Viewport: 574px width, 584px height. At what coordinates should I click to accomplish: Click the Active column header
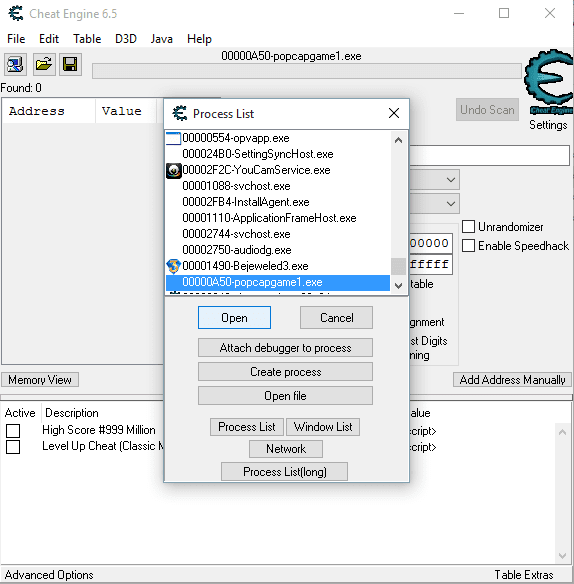pyautogui.click(x=20, y=413)
